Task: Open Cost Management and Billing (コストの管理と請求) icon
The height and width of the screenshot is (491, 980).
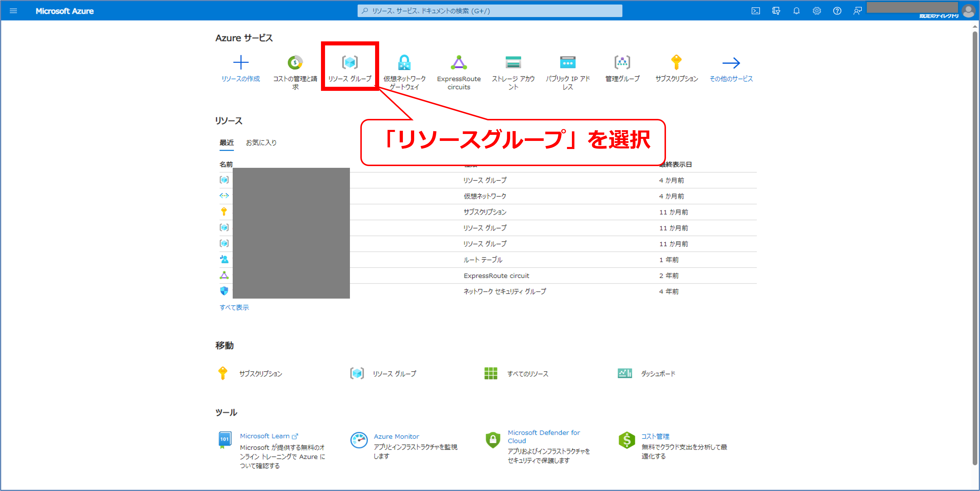Action: pyautogui.click(x=295, y=63)
